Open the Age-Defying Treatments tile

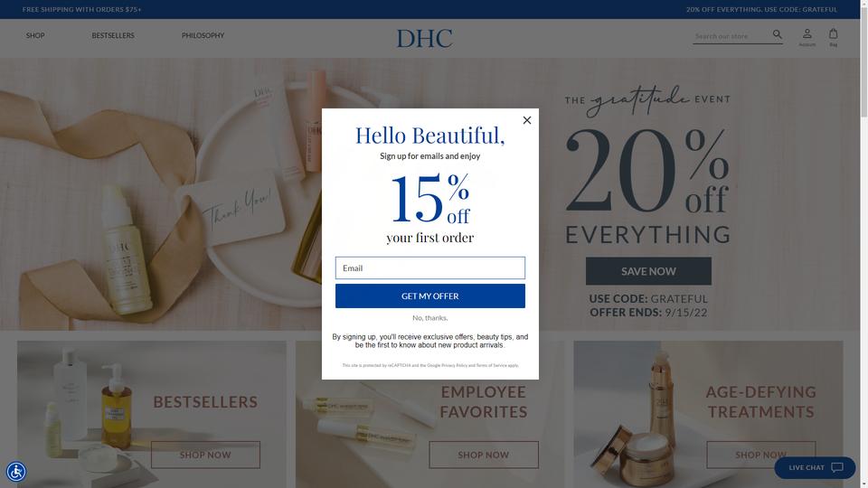tap(708, 415)
